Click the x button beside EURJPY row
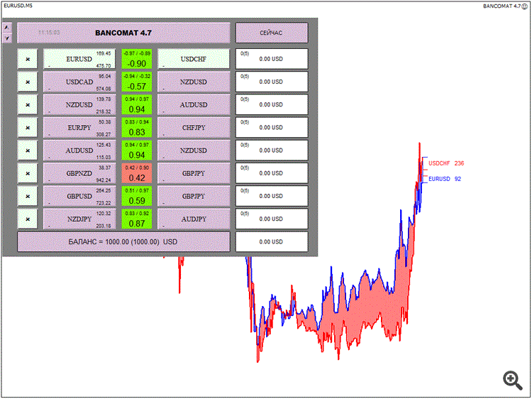 coord(28,128)
